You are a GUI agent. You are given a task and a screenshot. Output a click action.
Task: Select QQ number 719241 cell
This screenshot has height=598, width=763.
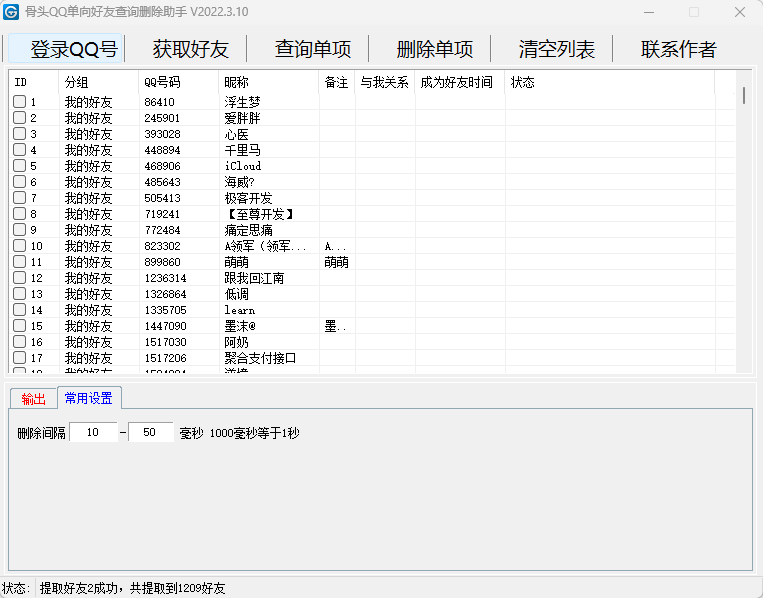coord(162,214)
